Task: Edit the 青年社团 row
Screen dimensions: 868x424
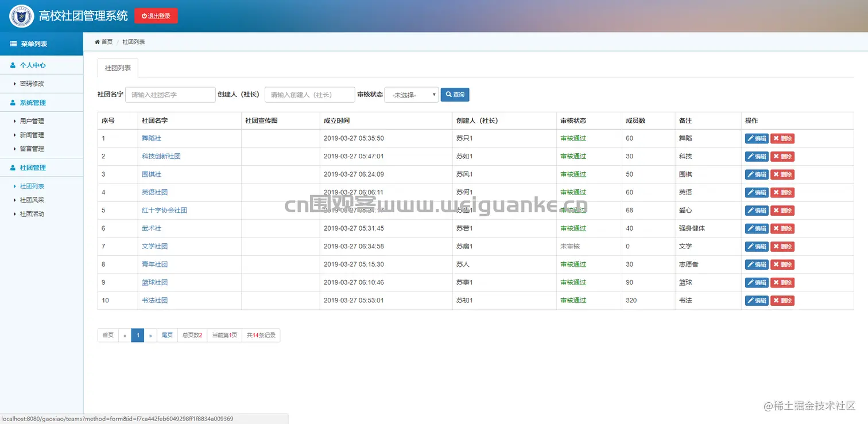Action: [x=757, y=264]
